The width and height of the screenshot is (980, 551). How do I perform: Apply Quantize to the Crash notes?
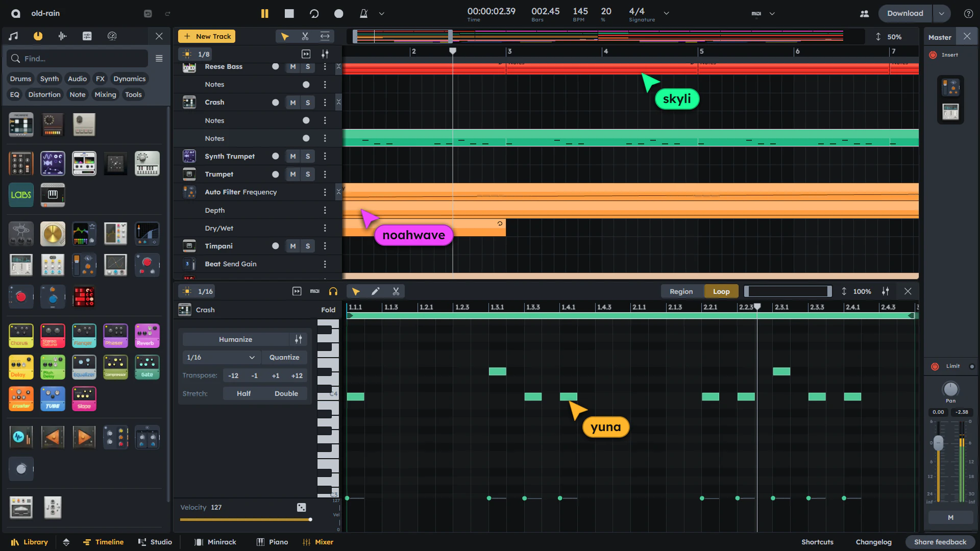pos(284,357)
